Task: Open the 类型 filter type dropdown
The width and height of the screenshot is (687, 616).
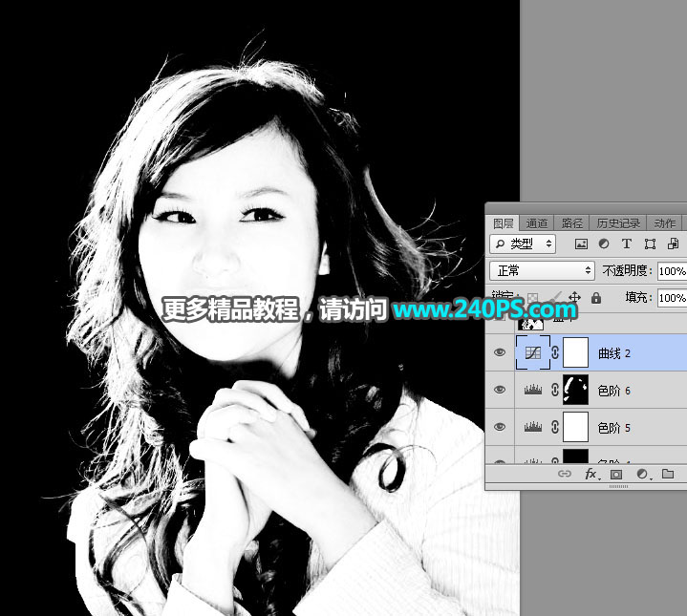Action: pos(523,244)
